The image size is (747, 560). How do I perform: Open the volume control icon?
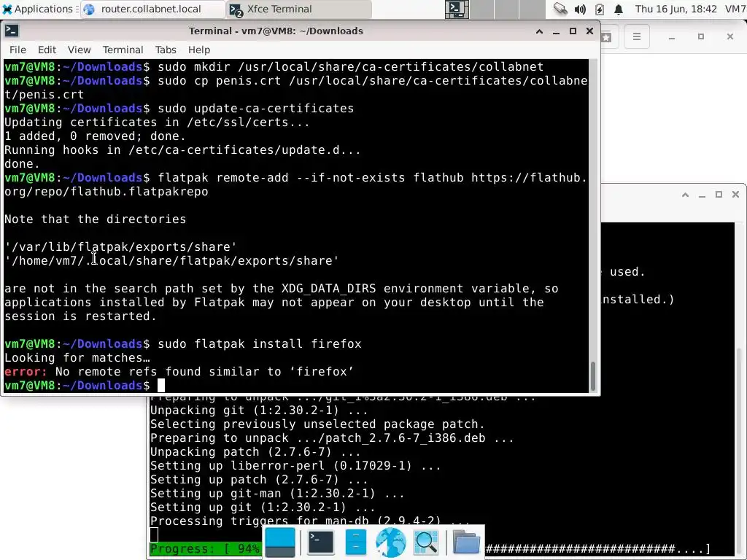[x=580, y=9]
